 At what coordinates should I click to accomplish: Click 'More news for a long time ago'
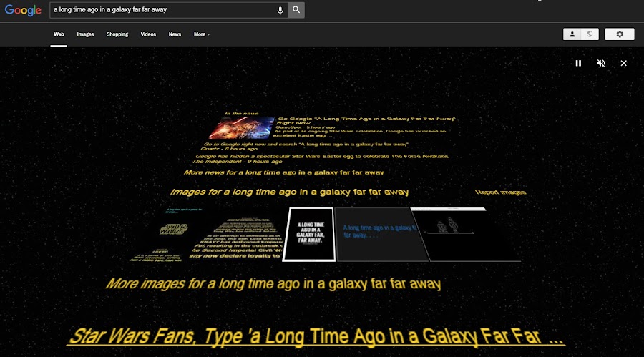click(284, 172)
